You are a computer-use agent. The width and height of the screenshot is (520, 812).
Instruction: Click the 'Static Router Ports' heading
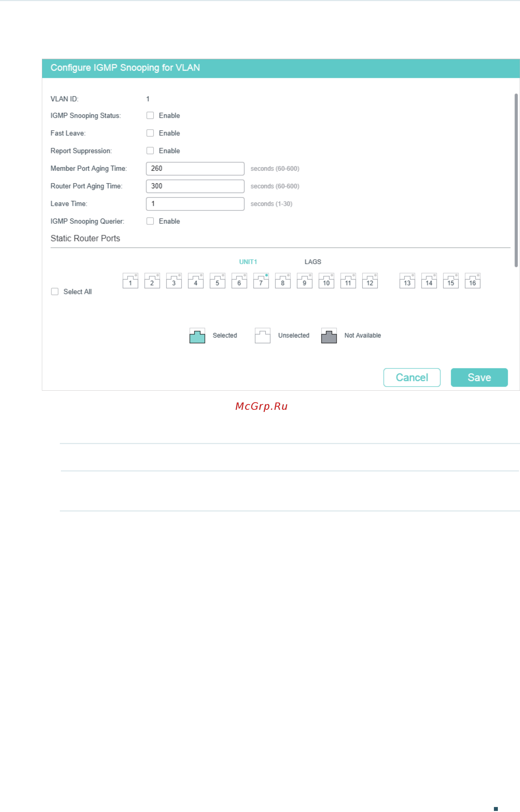pyautogui.click(x=85, y=239)
